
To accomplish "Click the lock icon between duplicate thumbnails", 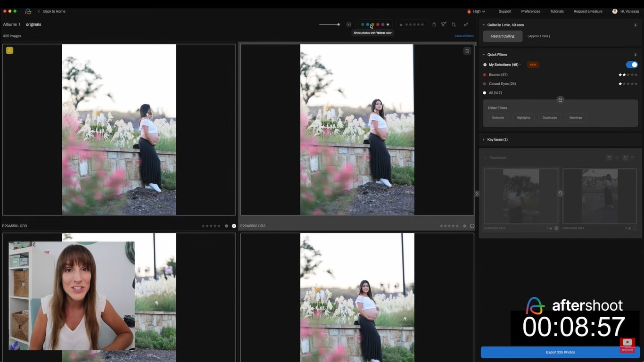I will (560, 193).
